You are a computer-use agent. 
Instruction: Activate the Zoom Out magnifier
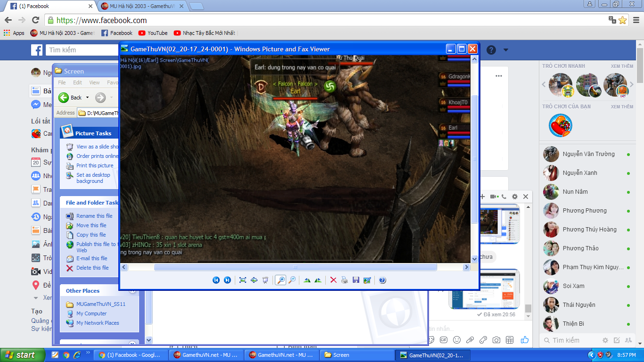pos(292,280)
